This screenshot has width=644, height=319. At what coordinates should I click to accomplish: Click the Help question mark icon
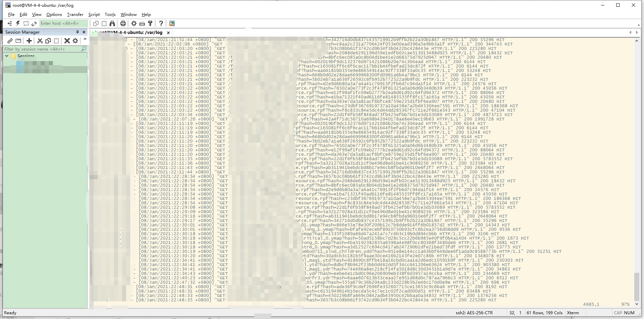point(161,23)
